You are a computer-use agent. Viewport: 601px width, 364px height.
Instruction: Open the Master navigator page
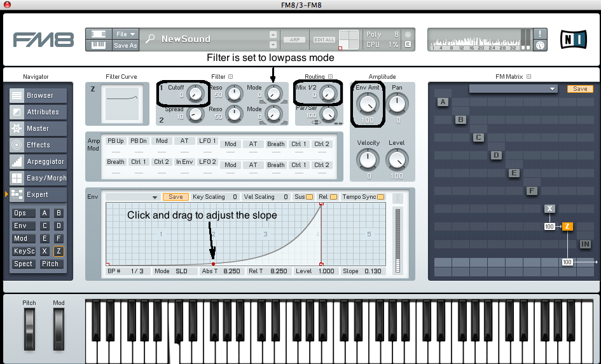point(38,128)
